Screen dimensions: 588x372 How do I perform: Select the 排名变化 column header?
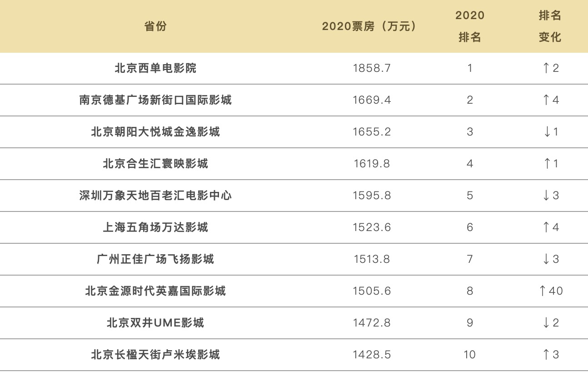coord(550,26)
